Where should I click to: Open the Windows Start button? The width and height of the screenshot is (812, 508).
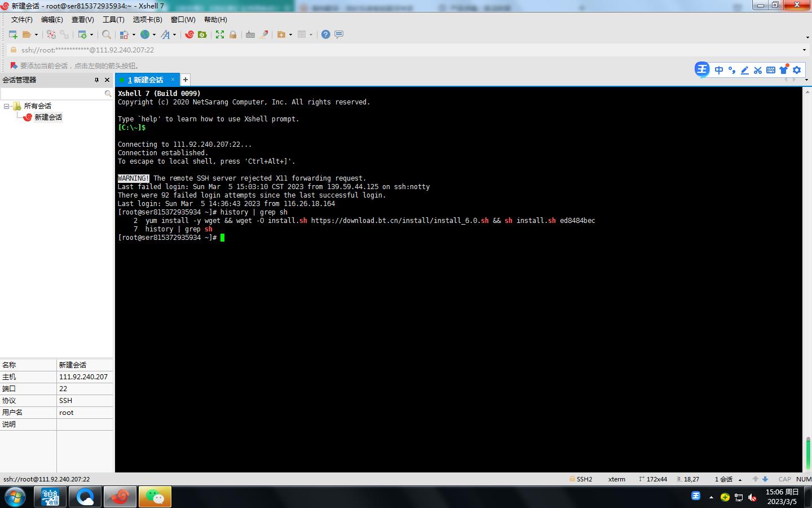(15, 497)
